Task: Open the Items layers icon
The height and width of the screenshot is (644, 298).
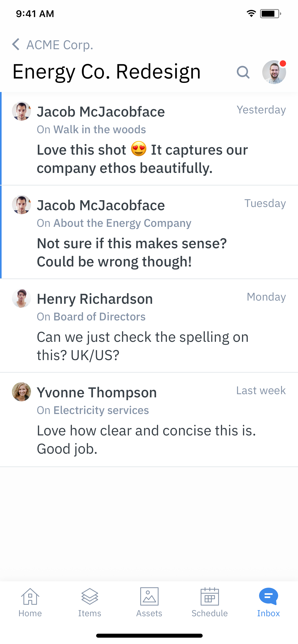Action: point(90,596)
